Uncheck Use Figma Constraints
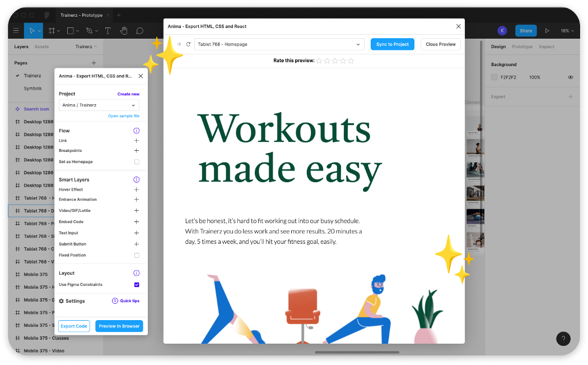Viewport: 588px width, 365px height. (x=137, y=285)
